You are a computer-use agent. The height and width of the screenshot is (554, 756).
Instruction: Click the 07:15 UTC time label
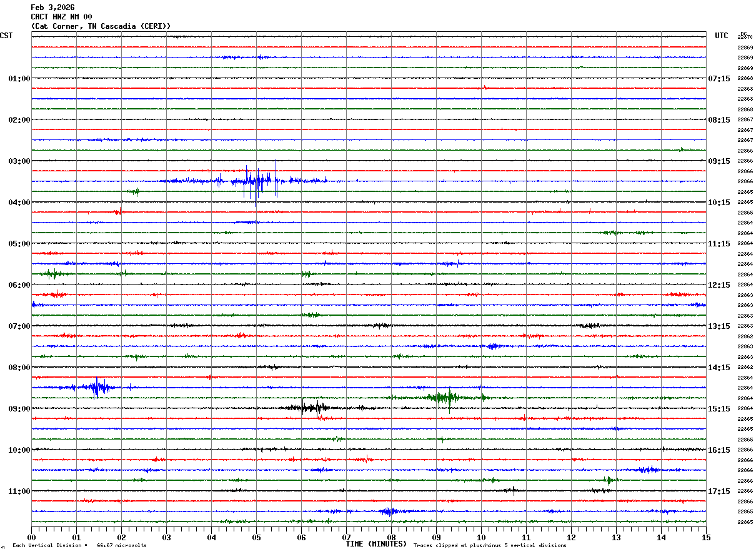click(719, 79)
